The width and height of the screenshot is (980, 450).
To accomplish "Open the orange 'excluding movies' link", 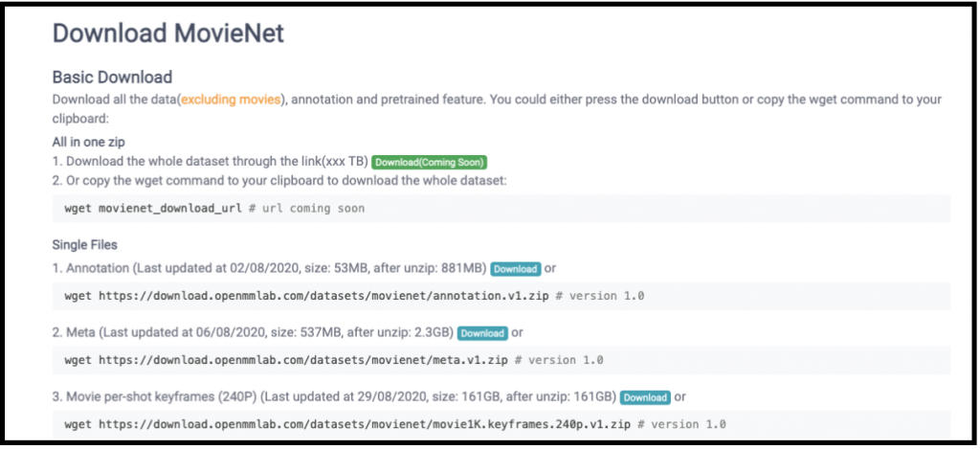I will 231,100.
